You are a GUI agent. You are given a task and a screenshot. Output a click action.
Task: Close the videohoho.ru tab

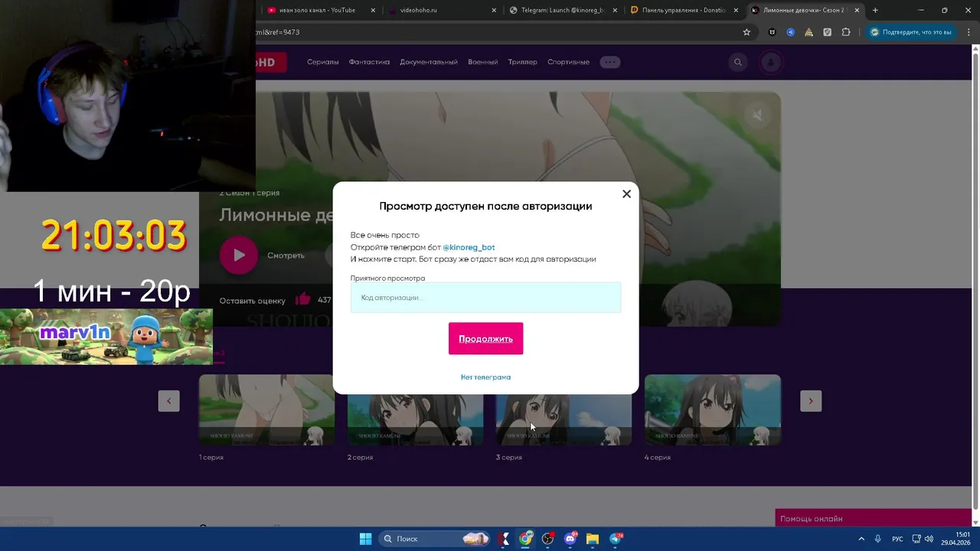tap(494, 10)
